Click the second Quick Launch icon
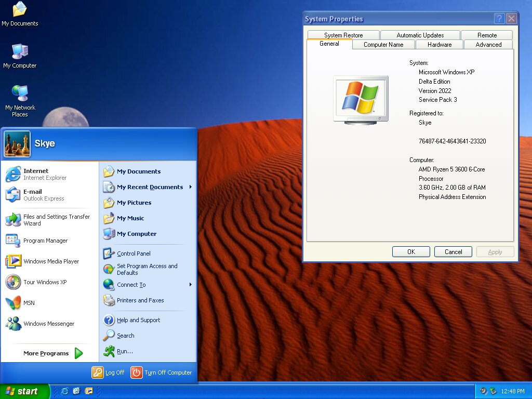Viewport: 532px width, 399px height. [x=76, y=391]
